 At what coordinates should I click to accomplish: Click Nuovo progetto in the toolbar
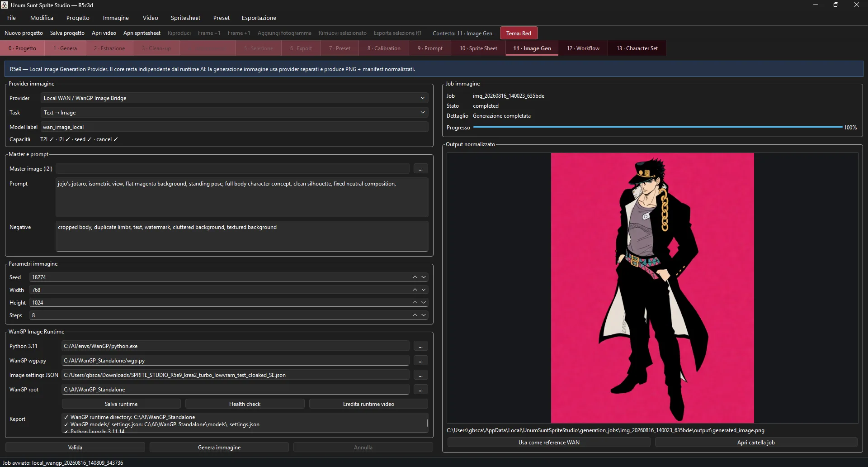point(24,33)
